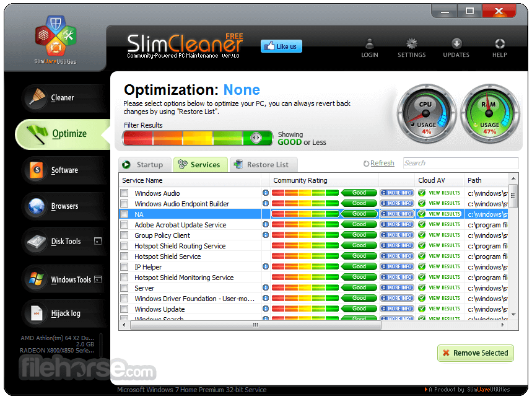Image resolution: width=532 pixels, height=399 pixels.
Task: Focus the Search input field
Action: tap(461, 163)
